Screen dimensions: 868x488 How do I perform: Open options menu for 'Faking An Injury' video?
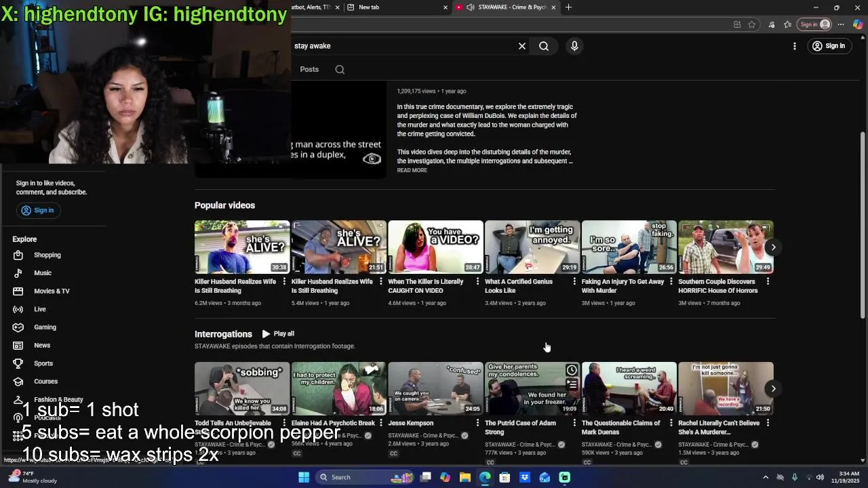(x=671, y=281)
